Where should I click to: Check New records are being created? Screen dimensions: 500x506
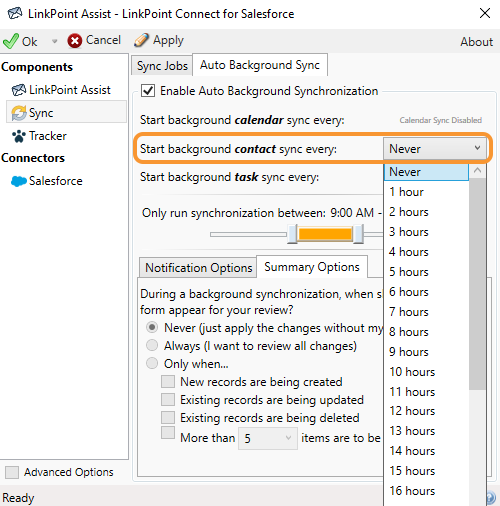pyautogui.click(x=168, y=381)
